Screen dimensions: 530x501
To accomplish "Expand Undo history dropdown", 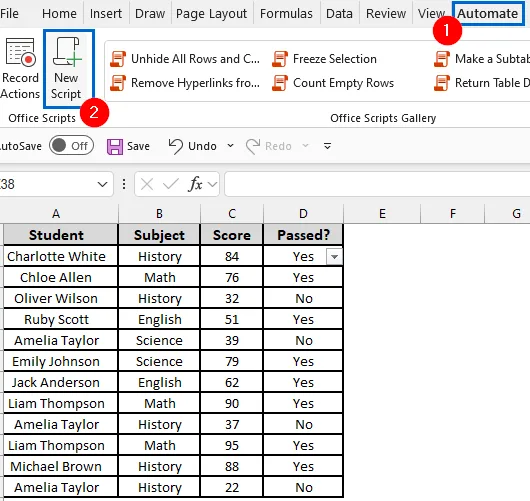I will pos(230,146).
